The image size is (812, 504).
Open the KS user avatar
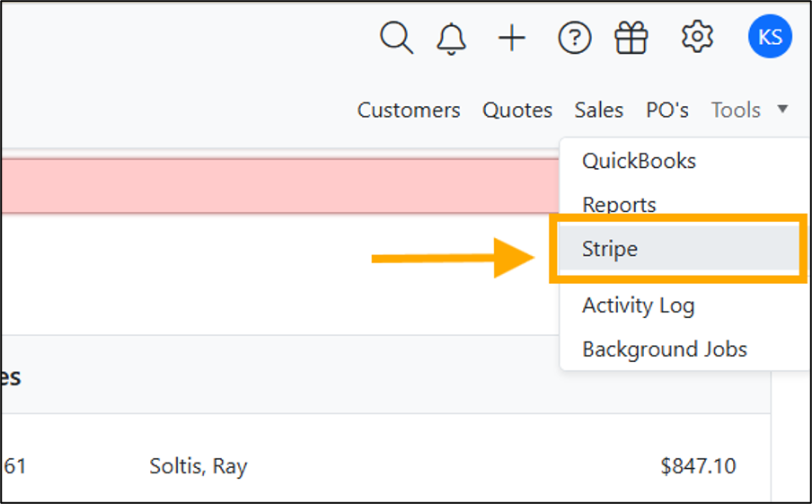point(770,36)
